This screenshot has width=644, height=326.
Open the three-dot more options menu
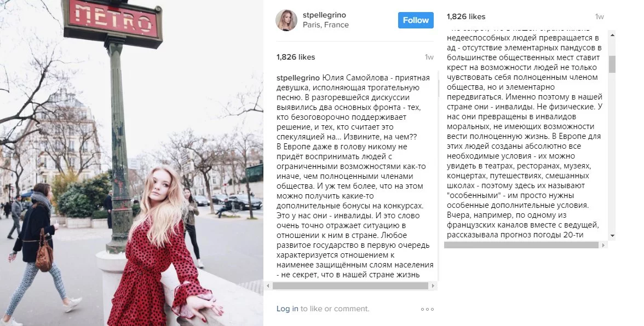click(x=427, y=309)
